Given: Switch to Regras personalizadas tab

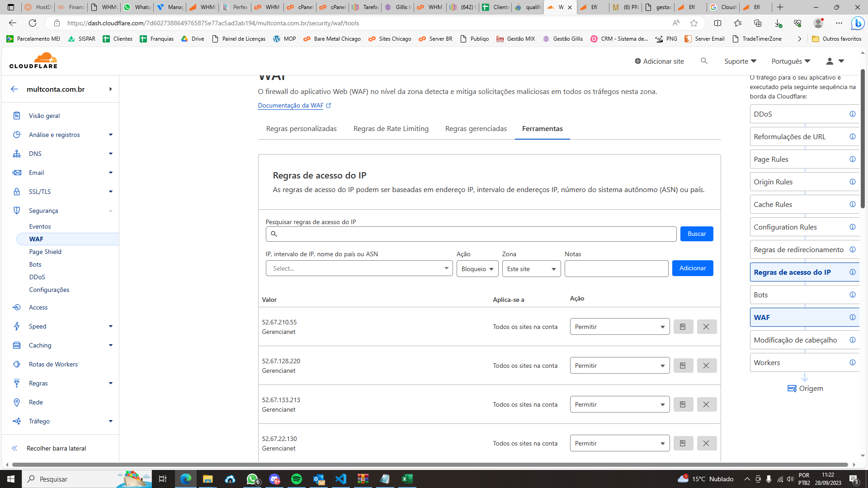Looking at the screenshot, I should tap(301, 129).
